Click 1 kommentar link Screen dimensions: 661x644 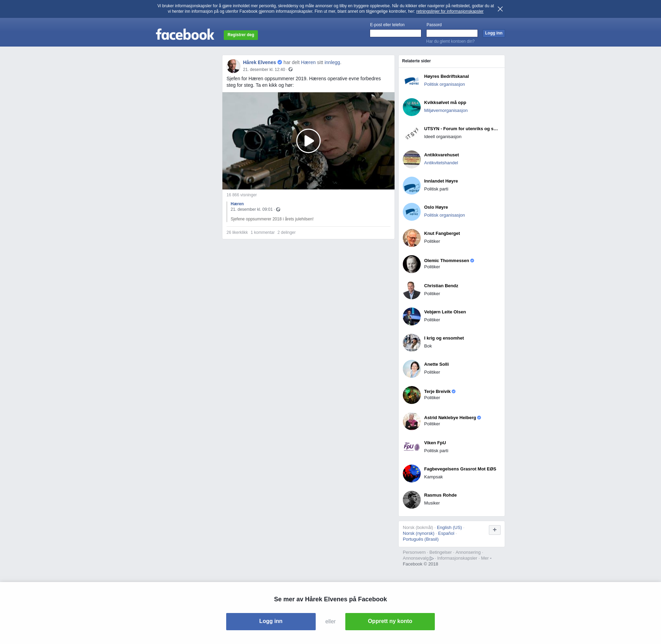coord(263,232)
